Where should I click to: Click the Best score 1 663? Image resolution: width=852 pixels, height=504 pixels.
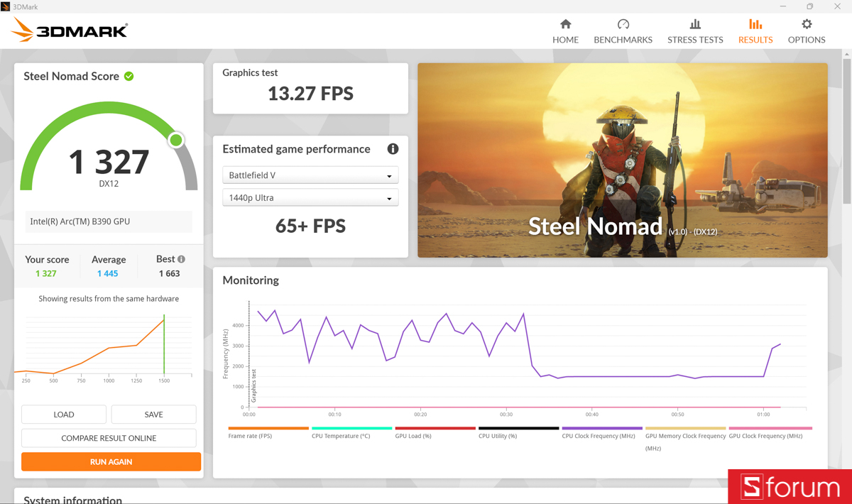[169, 273]
